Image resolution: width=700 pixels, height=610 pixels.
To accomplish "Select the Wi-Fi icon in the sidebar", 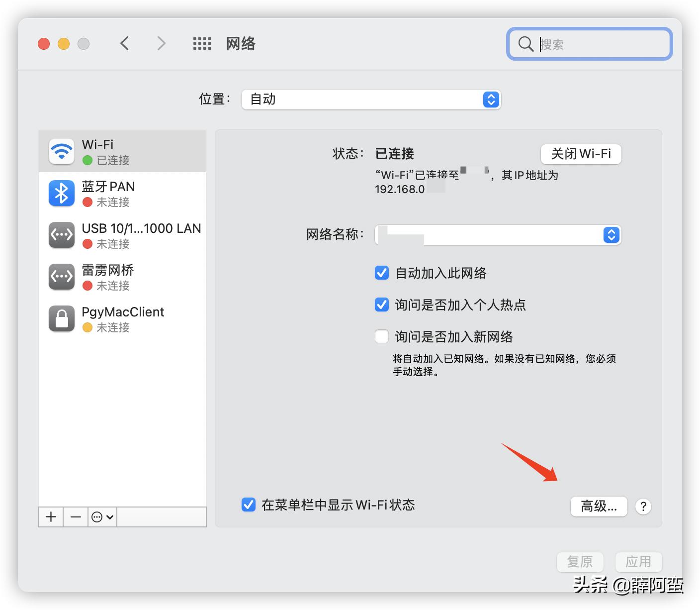I will point(61,151).
